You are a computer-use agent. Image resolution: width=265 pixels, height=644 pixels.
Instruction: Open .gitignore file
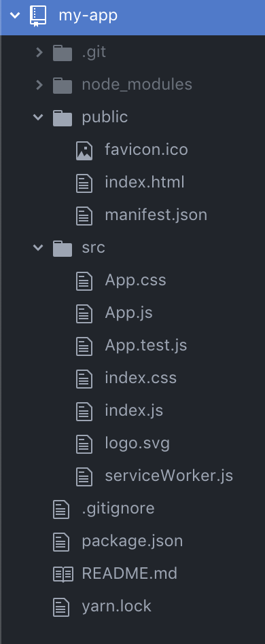pos(118,508)
